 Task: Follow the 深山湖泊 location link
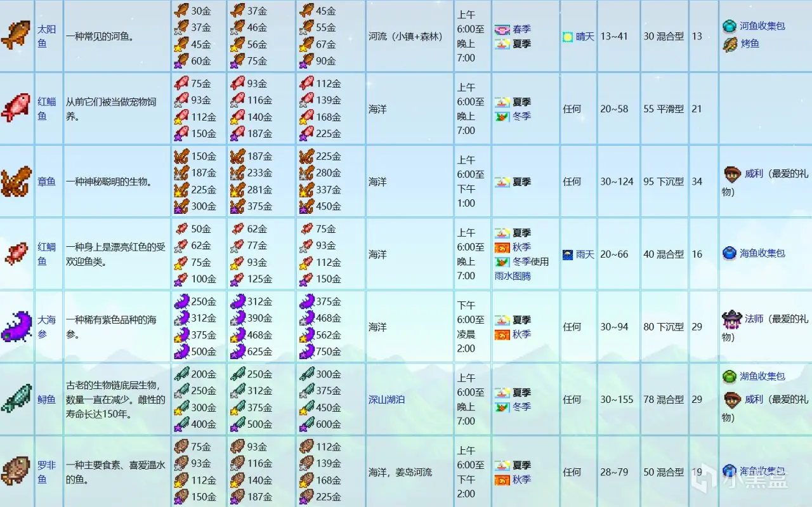pyautogui.click(x=387, y=400)
